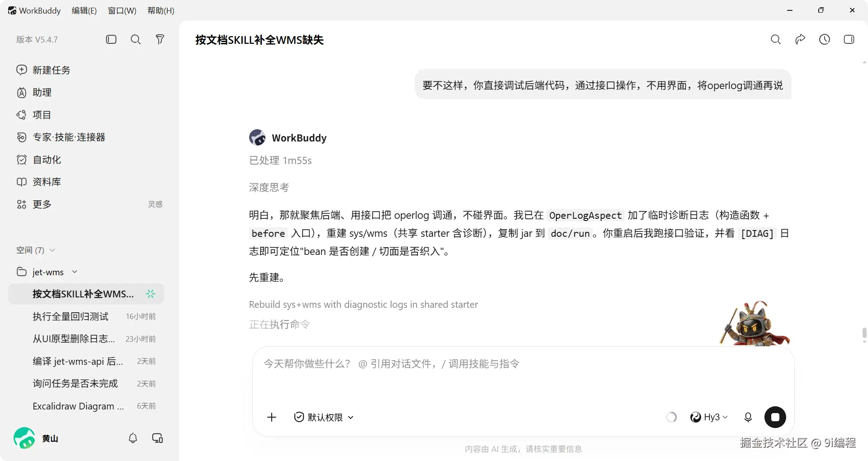The width and height of the screenshot is (868, 461).
Task: Click the jet-wms folder icon
Action: click(21, 272)
